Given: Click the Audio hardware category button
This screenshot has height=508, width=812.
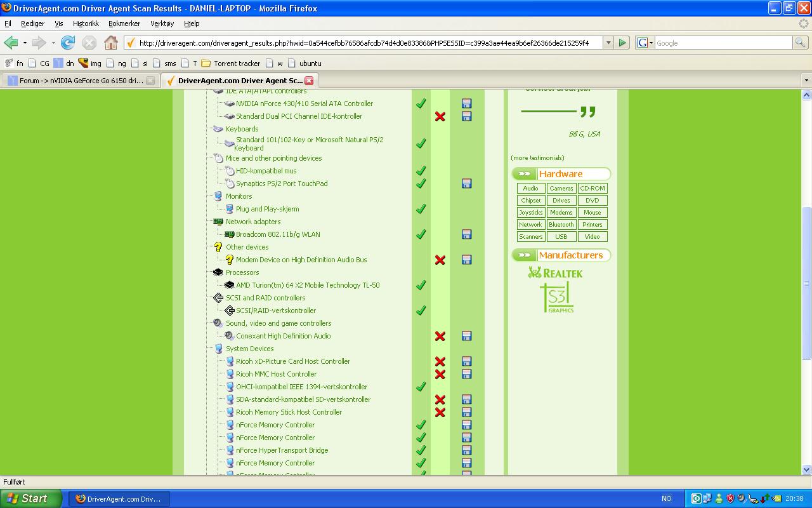Looking at the screenshot, I should click(531, 189).
